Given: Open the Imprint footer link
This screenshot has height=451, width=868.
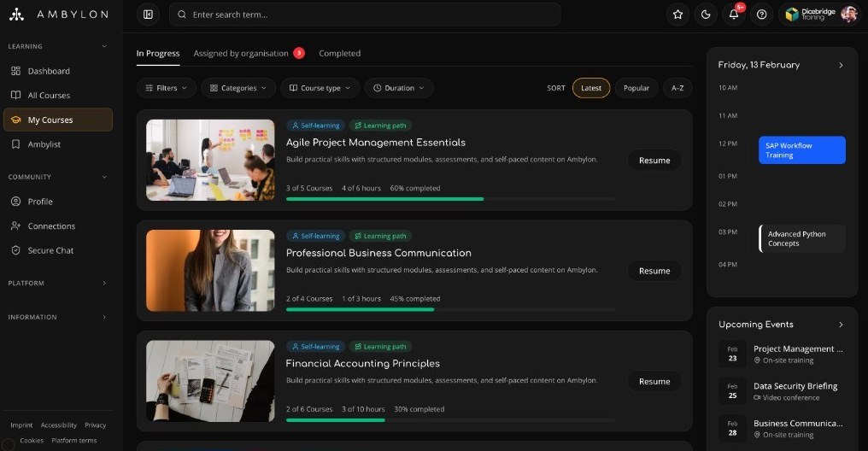Looking at the screenshot, I should pyautogui.click(x=21, y=425).
